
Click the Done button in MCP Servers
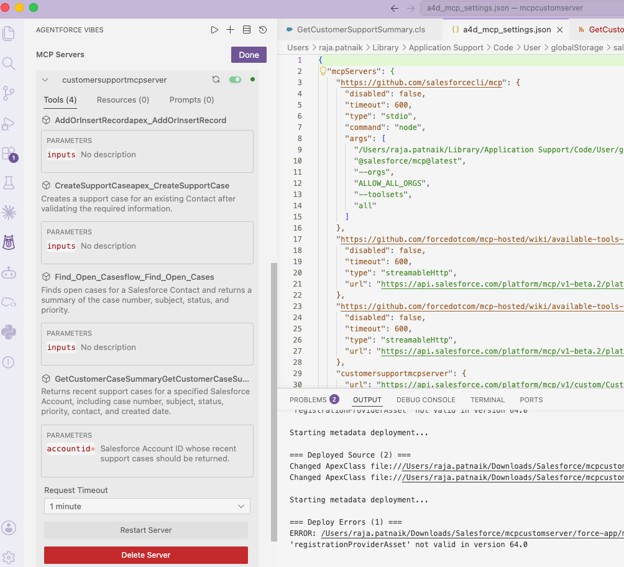tap(249, 55)
